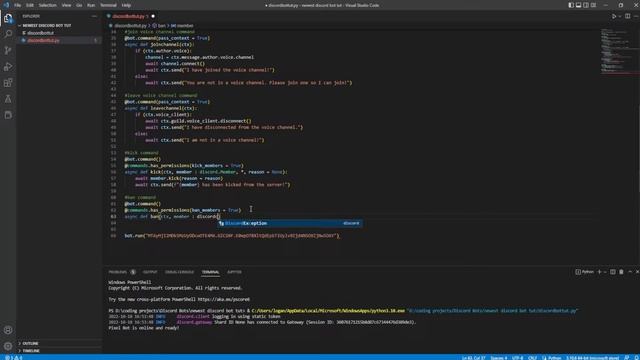This screenshot has height=360, width=640.
Task: Switch to the DEBUG CONSOLE tab
Action: pyautogui.click(x=179, y=272)
